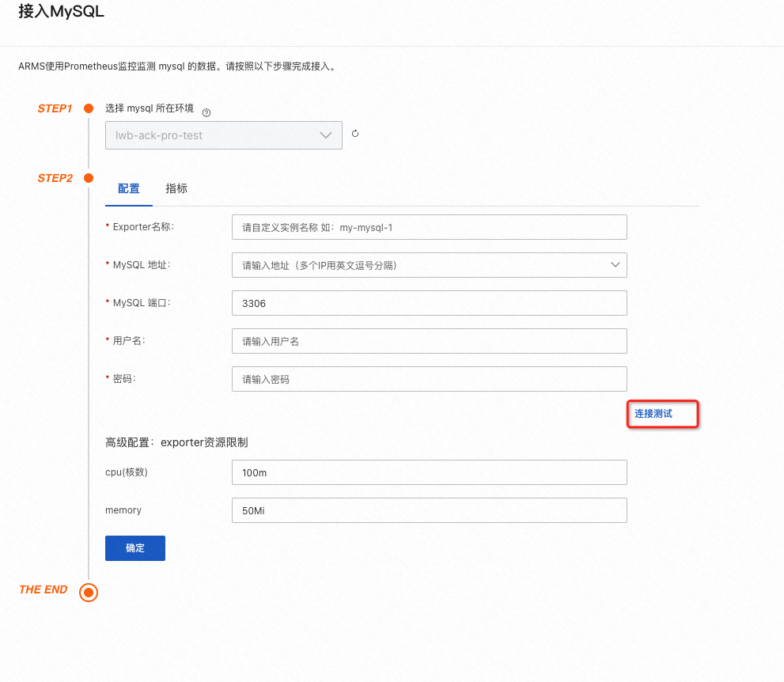This screenshot has height=682, width=784.
Task: Click the MySQL 端口 field showing 3306
Action: 429,303
